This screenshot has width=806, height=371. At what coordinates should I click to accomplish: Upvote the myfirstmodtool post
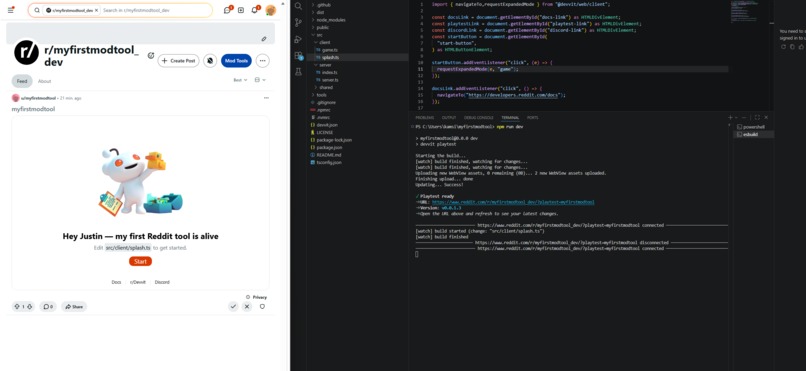click(16, 307)
